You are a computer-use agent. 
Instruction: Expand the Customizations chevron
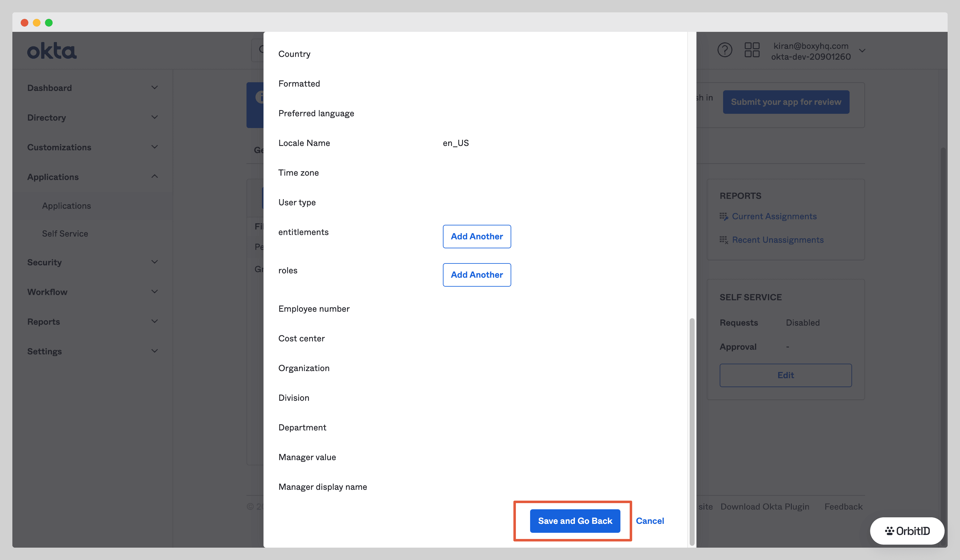pyautogui.click(x=154, y=147)
